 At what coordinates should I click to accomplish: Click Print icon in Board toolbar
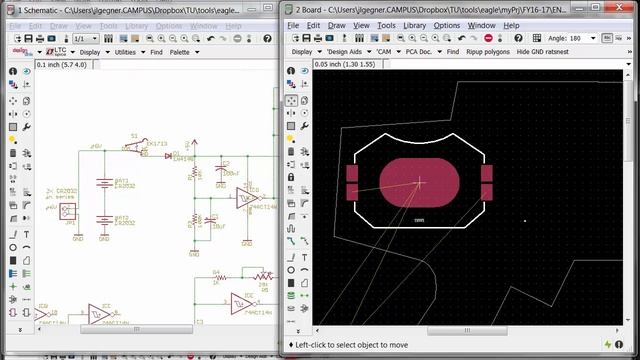coord(318,38)
